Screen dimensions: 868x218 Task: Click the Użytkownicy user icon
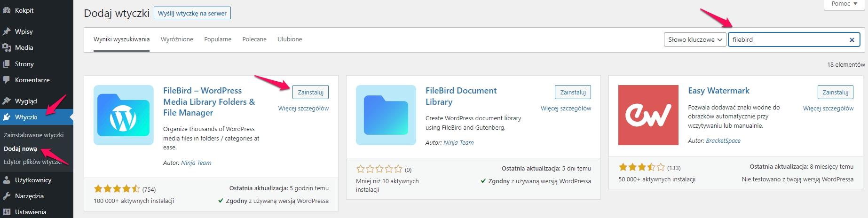[x=7, y=180]
